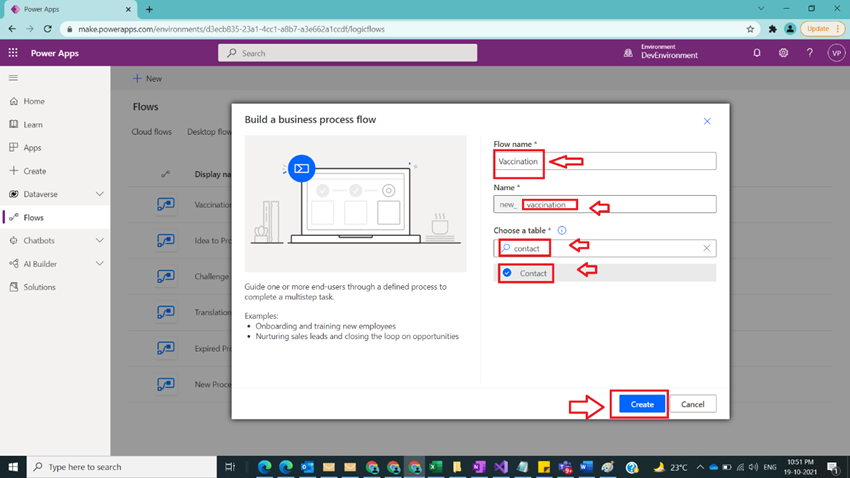Click the browser back arrow
Screen dimensions: 850x478
[12, 29]
